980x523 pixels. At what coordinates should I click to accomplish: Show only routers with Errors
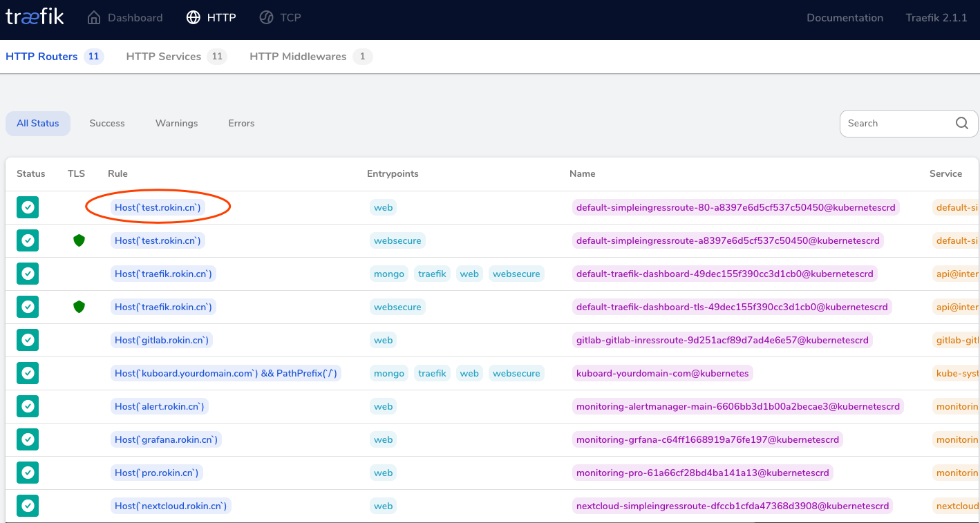point(241,123)
